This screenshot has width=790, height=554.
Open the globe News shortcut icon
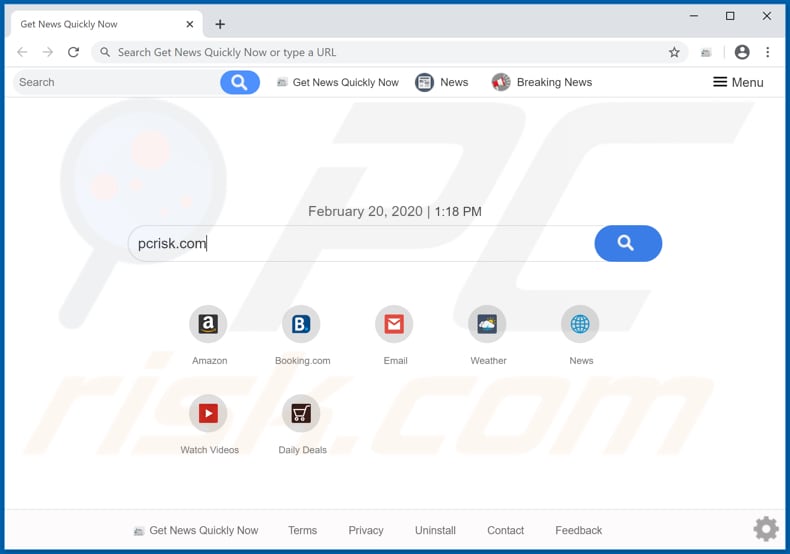coord(580,324)
